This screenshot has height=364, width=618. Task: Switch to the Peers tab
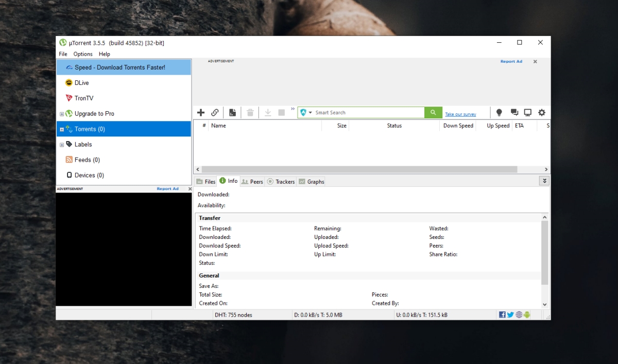pyautogui.click(x=252, y=182)
